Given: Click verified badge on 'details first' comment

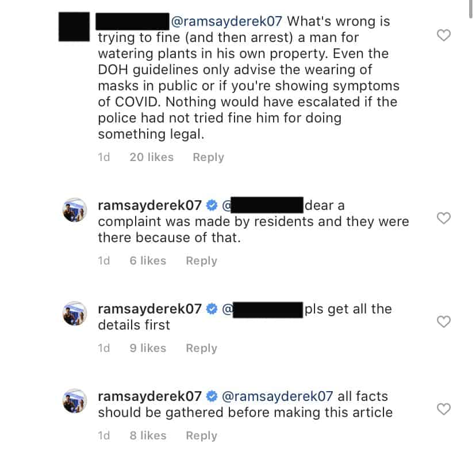Looking at the screenshot, I should (212, 309).
